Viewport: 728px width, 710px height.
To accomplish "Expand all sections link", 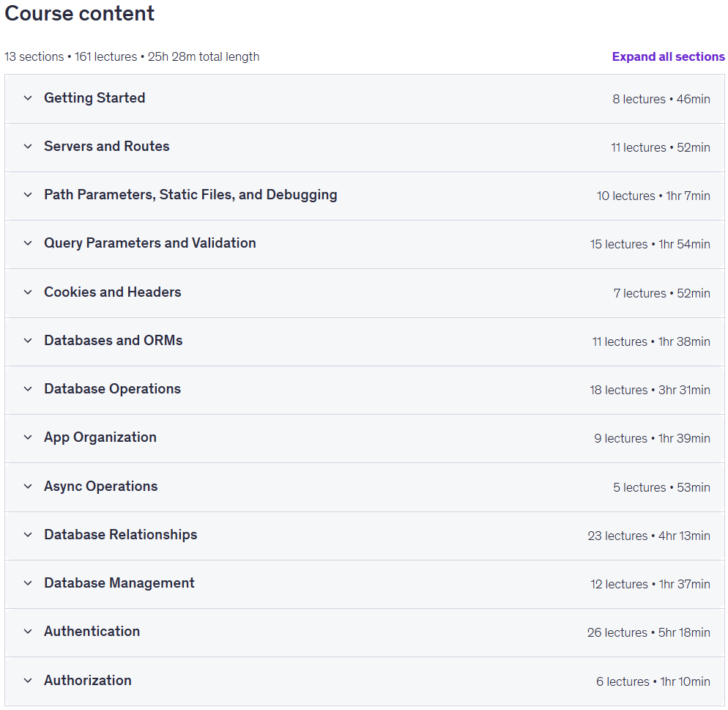I will [x=668, y=56].
